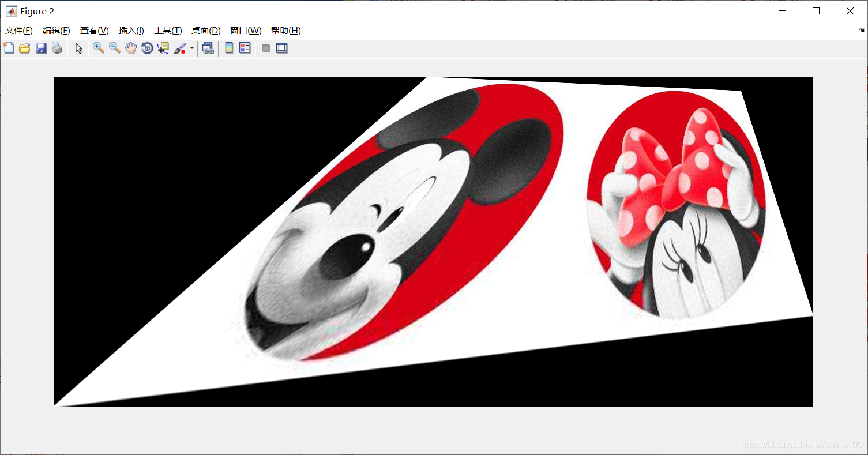Image resolution: width=868 pixels, height=455 pixels.
Task: Select the Brush data tool
Action: click(x=180, y=48)
